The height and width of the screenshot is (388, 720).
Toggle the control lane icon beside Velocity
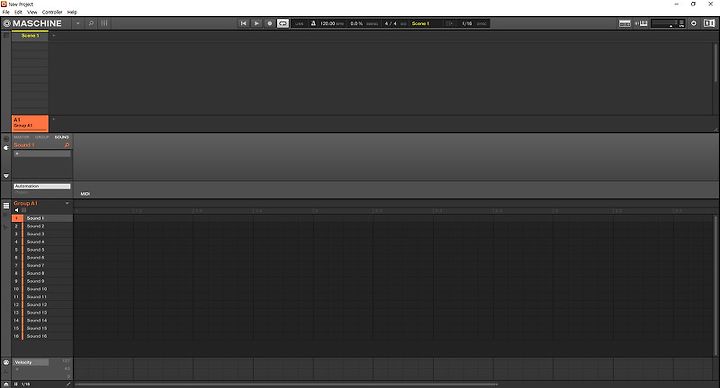[x=6, y=362]
